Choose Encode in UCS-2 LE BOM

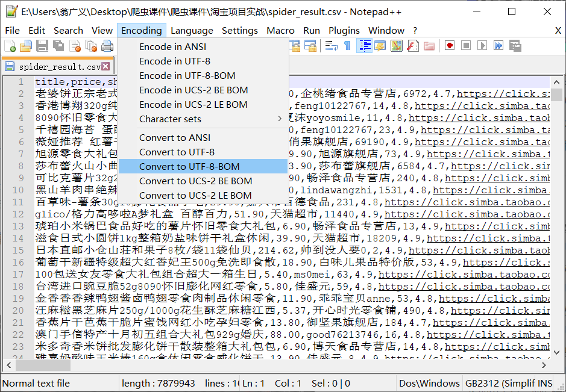pyautogui.click(x=203, y=105)
